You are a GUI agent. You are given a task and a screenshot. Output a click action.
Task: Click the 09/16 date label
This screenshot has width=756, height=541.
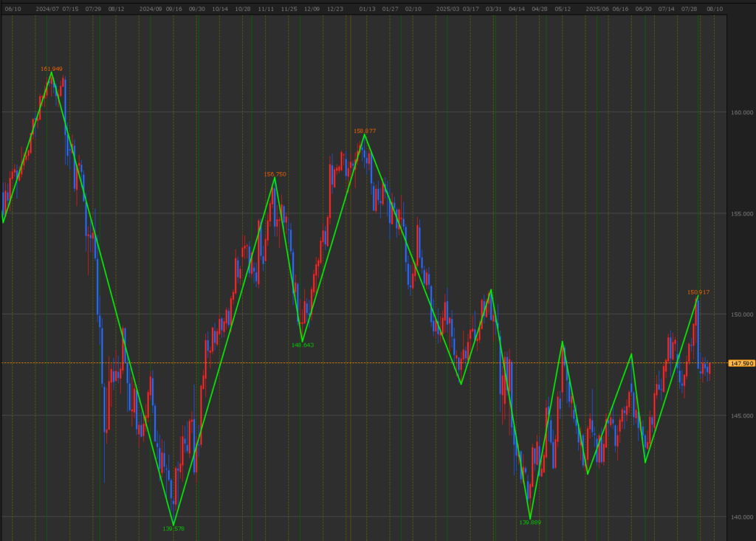tap(173, 9)
